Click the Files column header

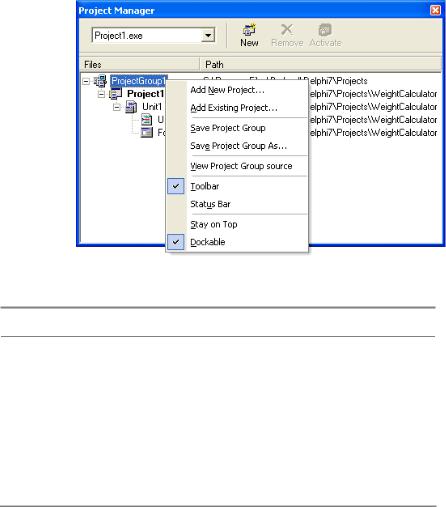click(139, 64)
